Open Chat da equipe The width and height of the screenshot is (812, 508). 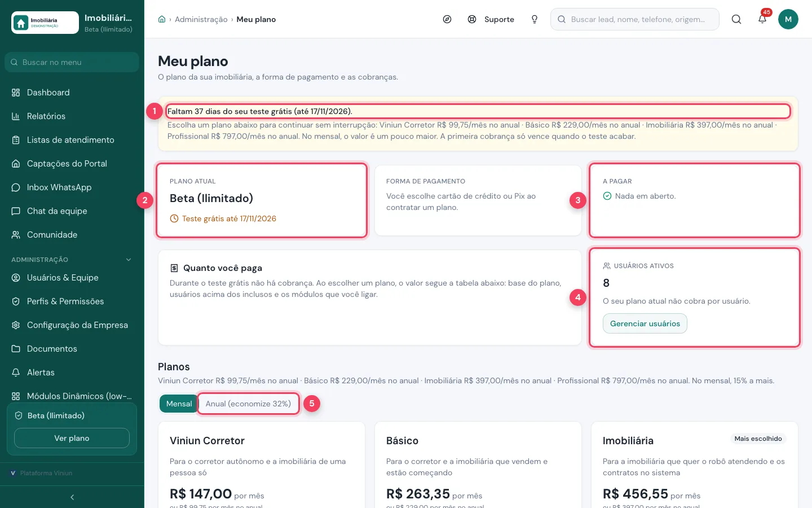(72, 211)
